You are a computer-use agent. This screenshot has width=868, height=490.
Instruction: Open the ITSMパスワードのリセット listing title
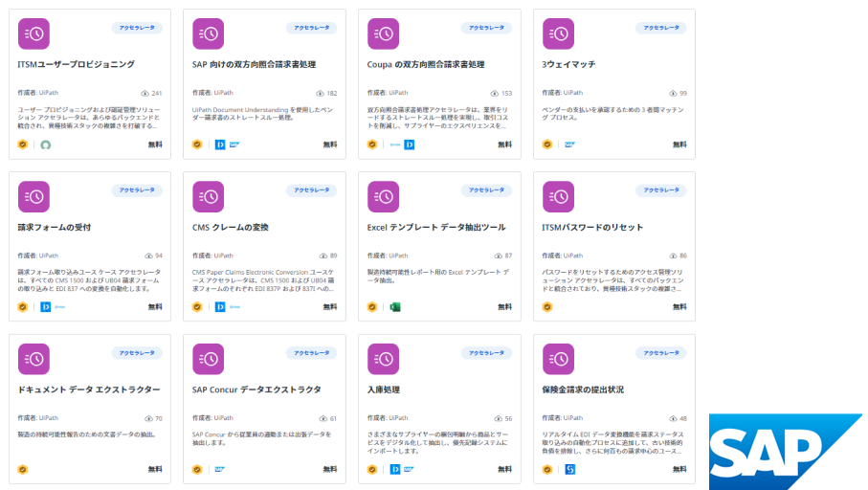tap(592, 227)
